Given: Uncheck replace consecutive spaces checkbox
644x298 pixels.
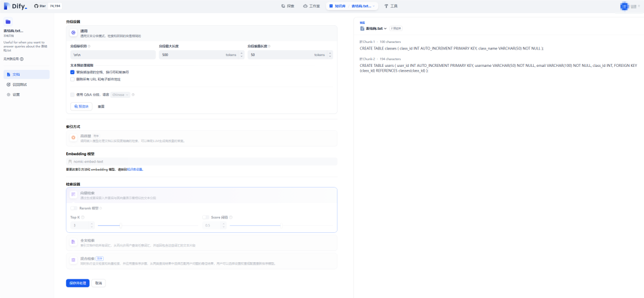Looking at the screenshot, I should click(72, 72).
